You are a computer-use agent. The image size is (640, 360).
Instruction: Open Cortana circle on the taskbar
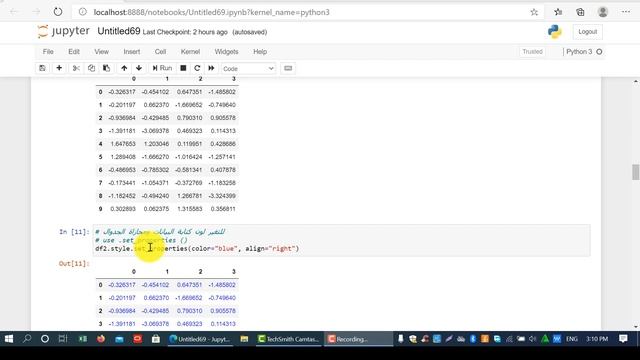tap(45, 339)
